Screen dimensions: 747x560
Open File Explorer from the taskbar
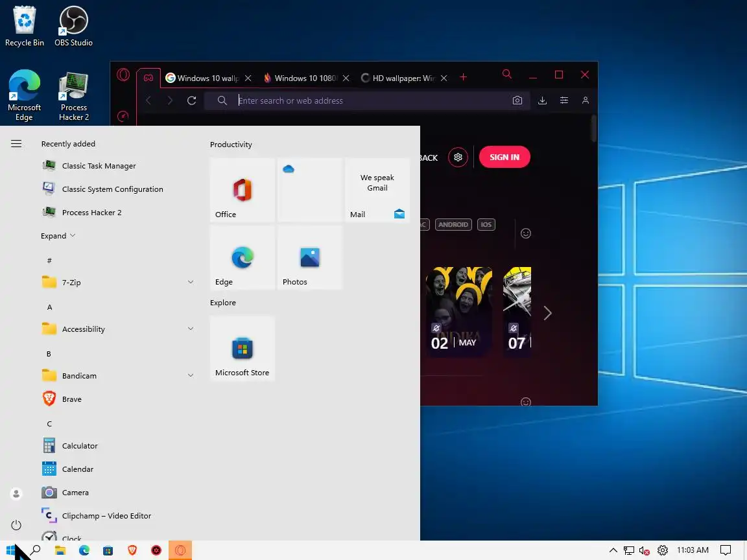(60, 550)
